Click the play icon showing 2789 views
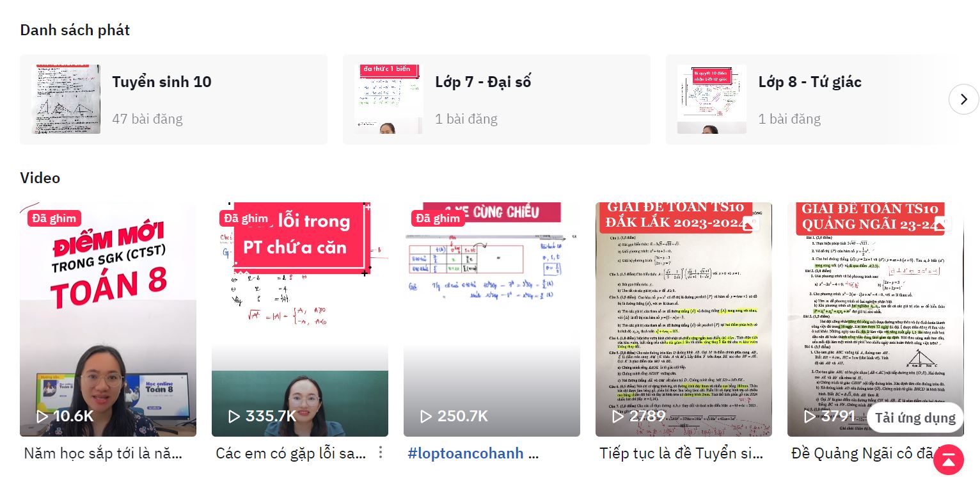Screen dimensions: 980x477 pyautogui.click(x=618, y=416)
